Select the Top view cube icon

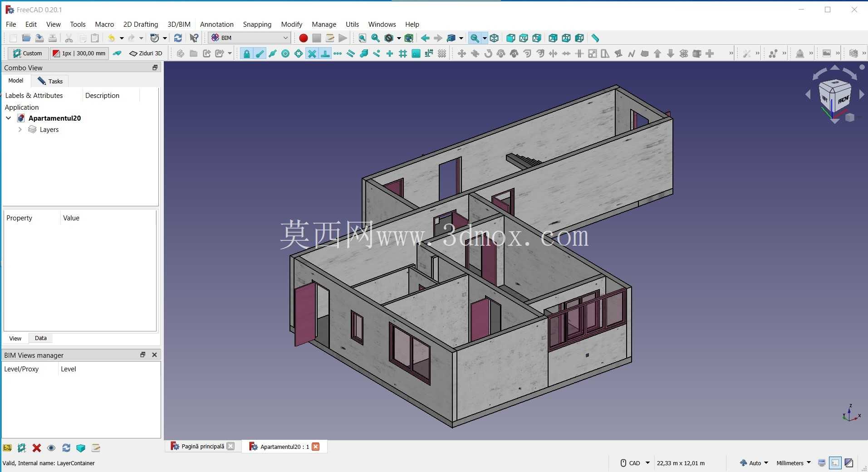pos(524,38)
